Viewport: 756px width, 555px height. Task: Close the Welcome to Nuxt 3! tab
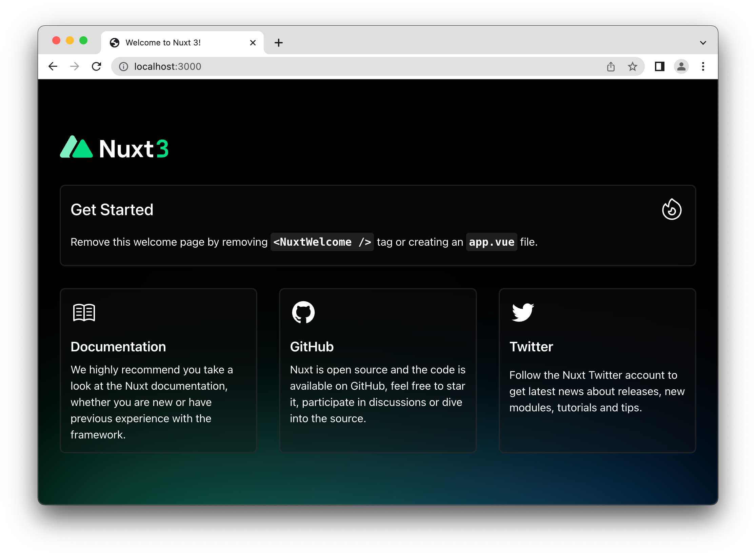coord(253,43)
